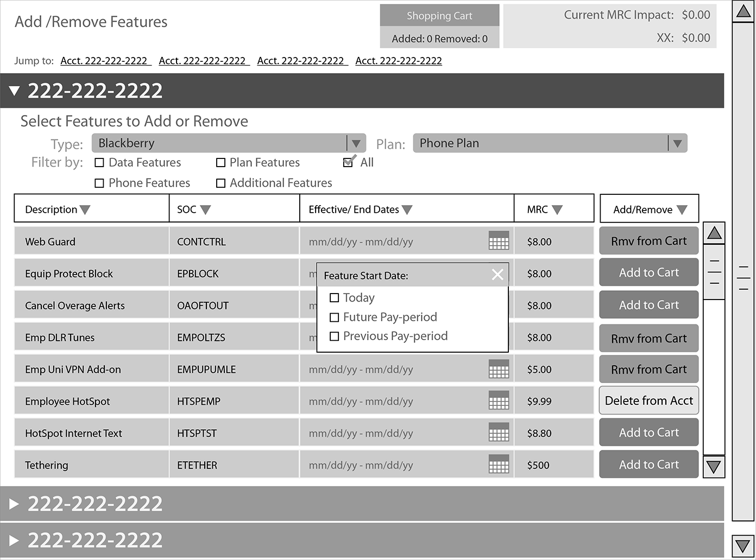Select Previous Pay-period start date
The image size is (756, 560).
pyautogui.click(x=335, y=336)
